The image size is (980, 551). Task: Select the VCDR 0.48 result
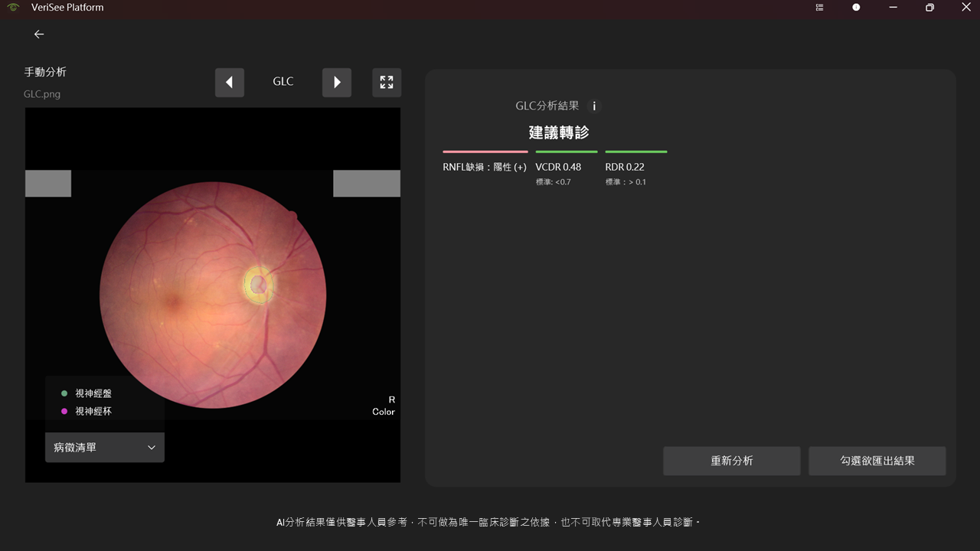tap(558, 167)
